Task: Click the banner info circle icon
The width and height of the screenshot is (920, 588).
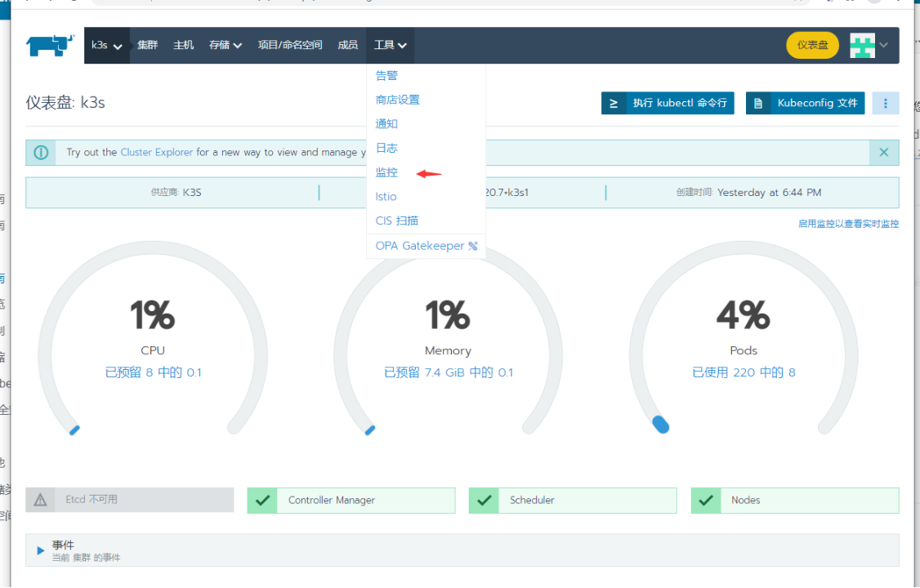Action: tap(41, 153)
